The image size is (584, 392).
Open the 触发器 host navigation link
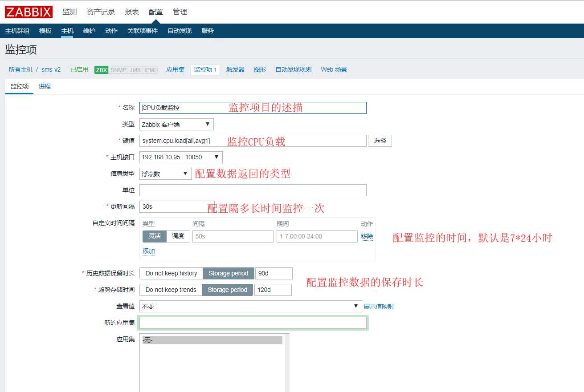(235, 70)
